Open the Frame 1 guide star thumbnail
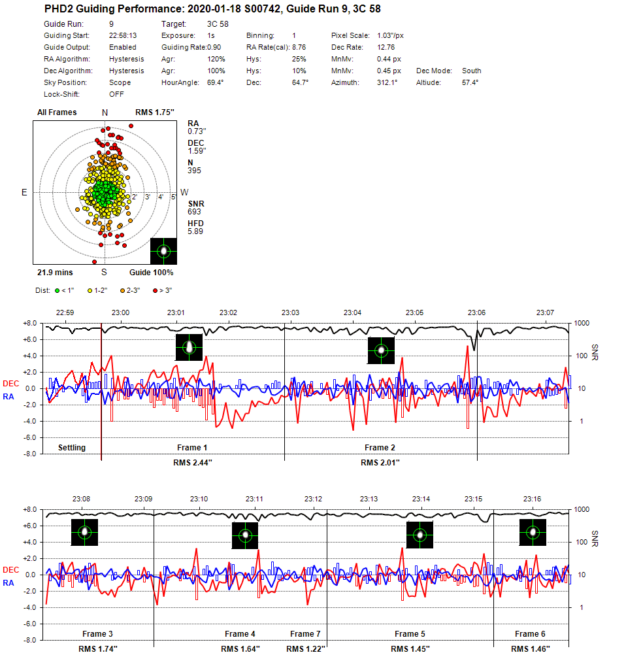The height and width of the screenshot is (672, 626). click(189, 347)
